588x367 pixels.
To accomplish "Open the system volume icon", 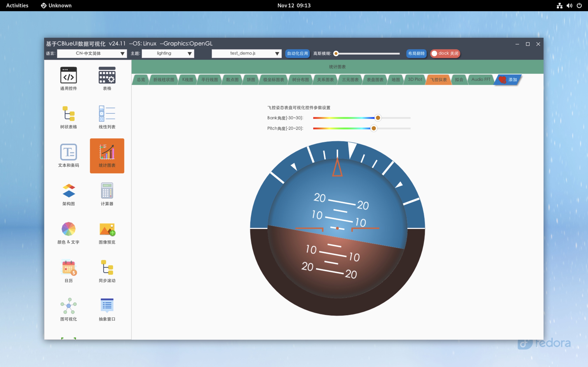I will tap(569, 5).
